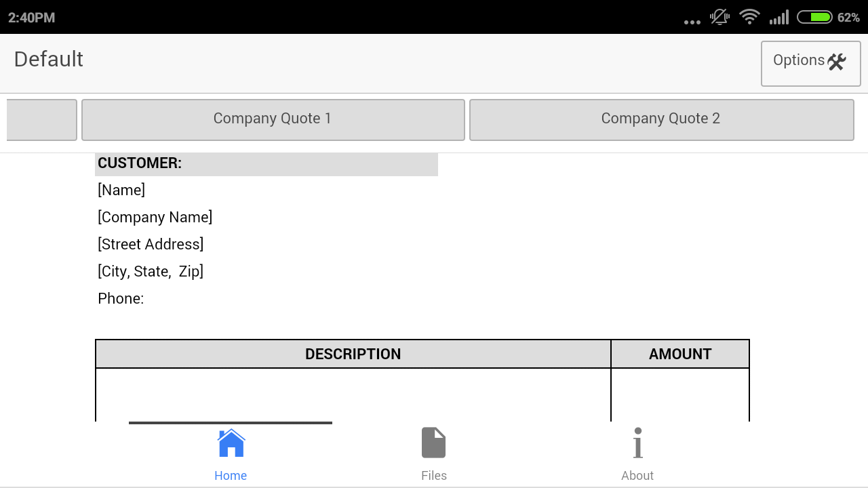Image resolution: width=868 pixels, height=488 pixels.
Task: Tap the Files label in the bottom bar
Action: click(x=433, y=476)
